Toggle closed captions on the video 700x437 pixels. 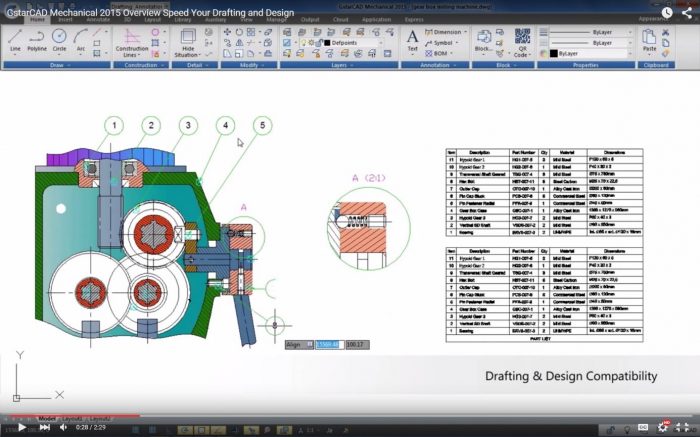[643, 427]
